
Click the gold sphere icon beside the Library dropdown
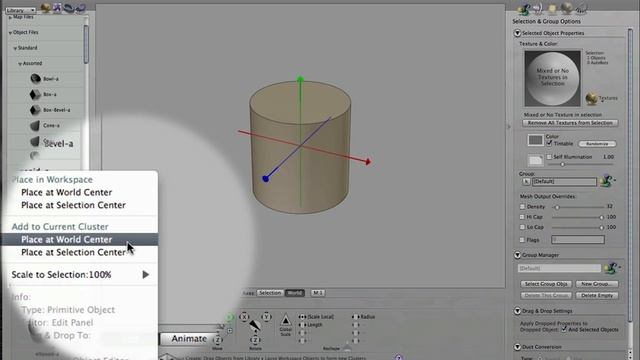coord(46,8)
